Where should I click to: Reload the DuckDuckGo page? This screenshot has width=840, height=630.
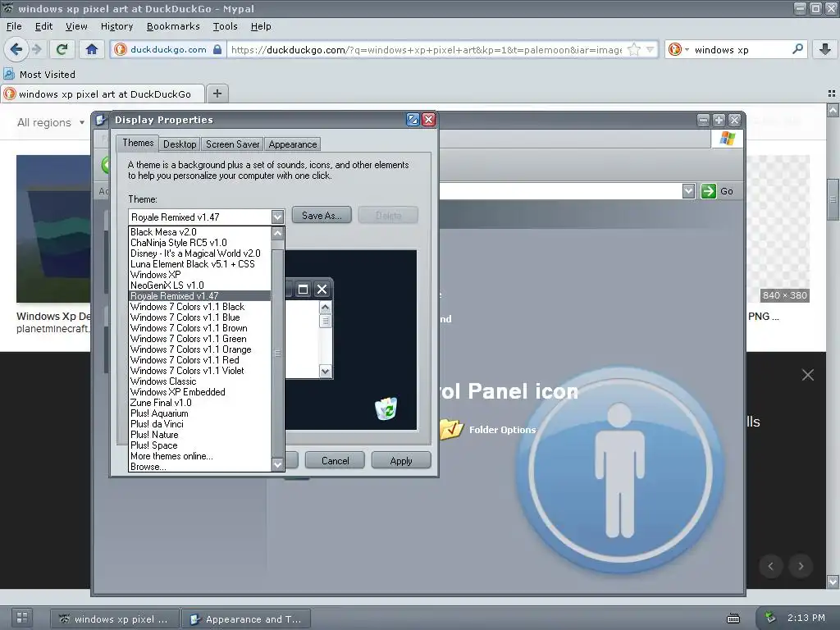62,49
